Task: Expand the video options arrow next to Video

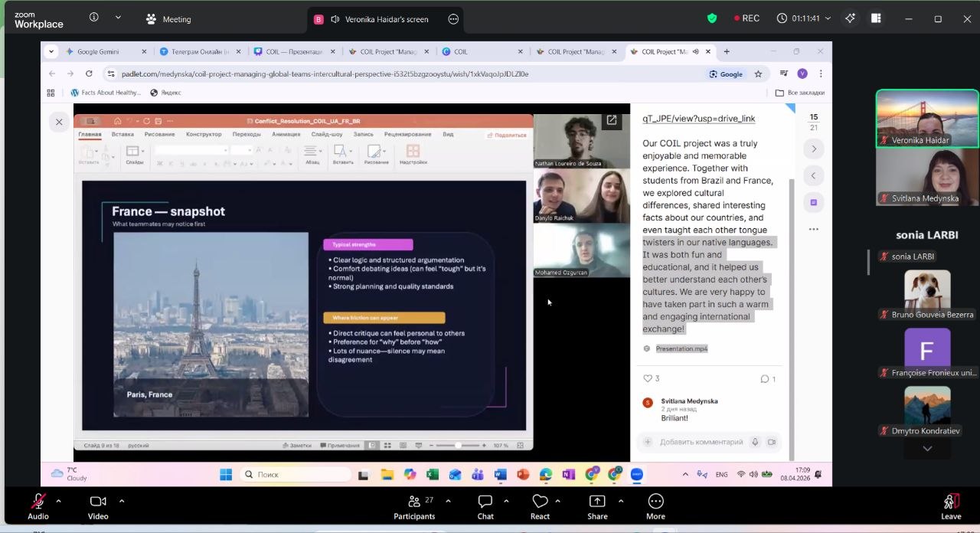Action: pyautogui.click(x=122, y=501)
